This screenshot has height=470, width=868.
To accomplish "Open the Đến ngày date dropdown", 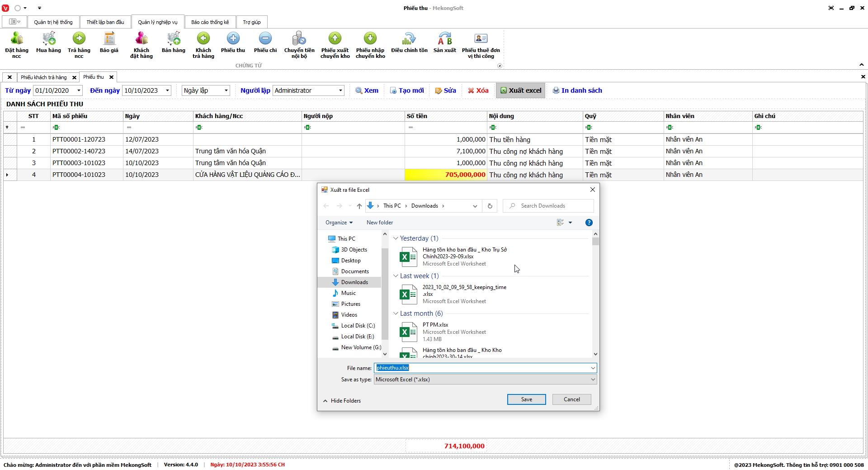I will click(167, 90).
